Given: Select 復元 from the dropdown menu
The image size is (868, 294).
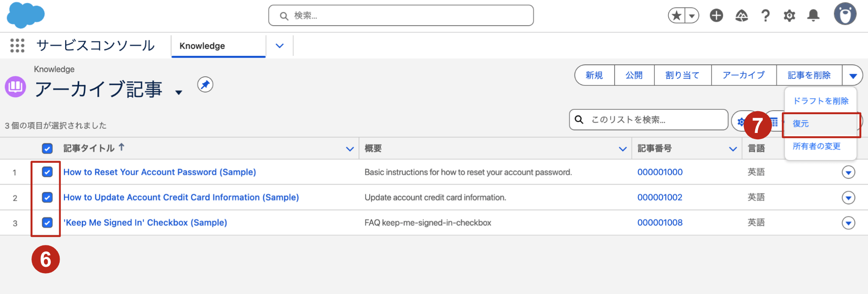Looking at the screenshot, I should tap(801, 124).
